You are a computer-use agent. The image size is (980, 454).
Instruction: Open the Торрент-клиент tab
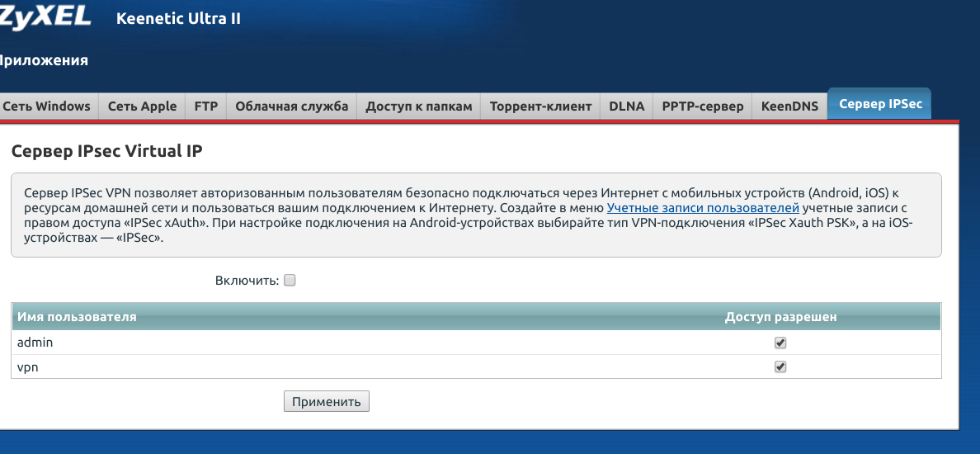coord(540,106)
